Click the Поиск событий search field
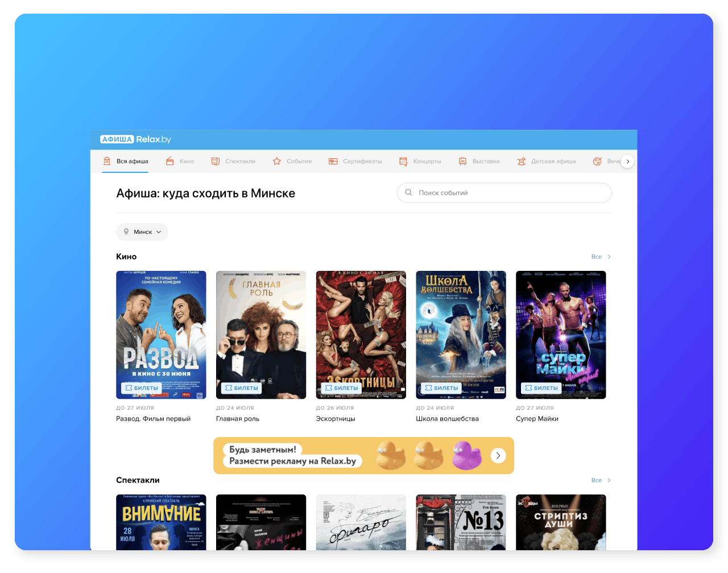Viewport: 728px width, 573px height. [504, 192]
